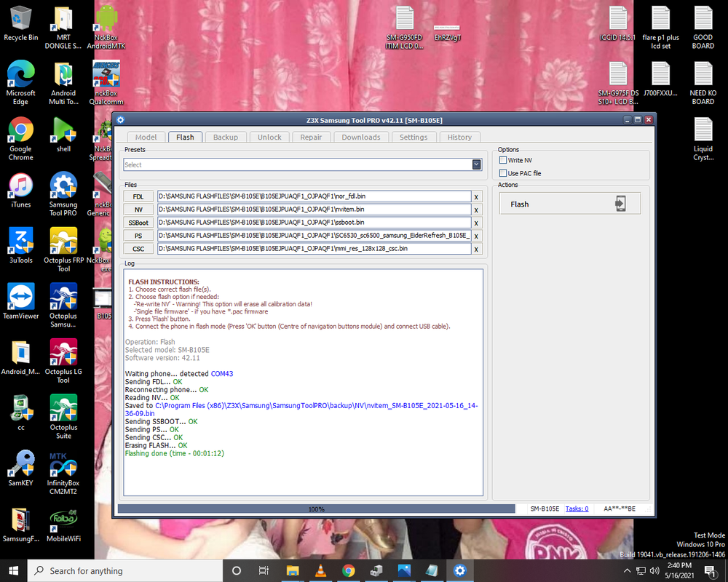Image resolution: width=728 pixels, height=582 pixels.
Task: View the History tab
Action: (459, 137)
